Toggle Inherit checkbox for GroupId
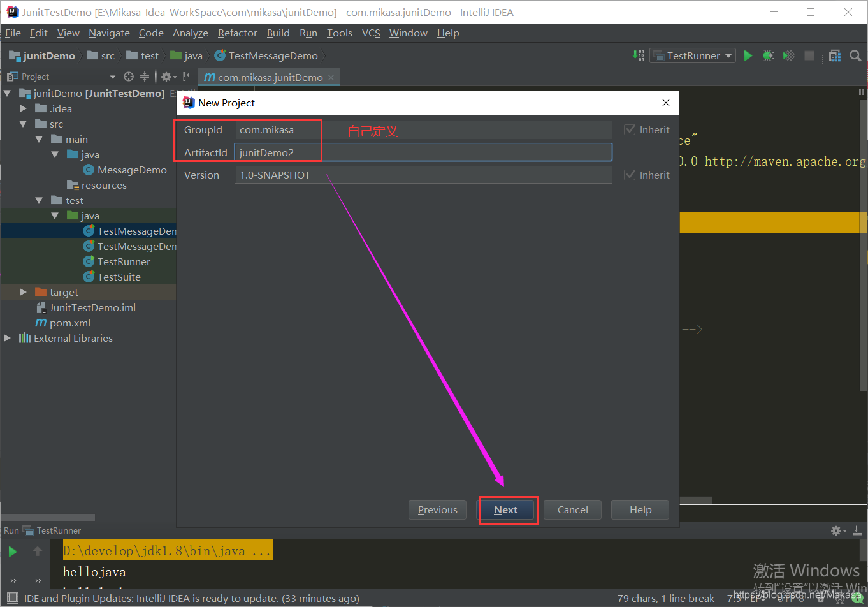The image size is (868, 607). (630, 129)
